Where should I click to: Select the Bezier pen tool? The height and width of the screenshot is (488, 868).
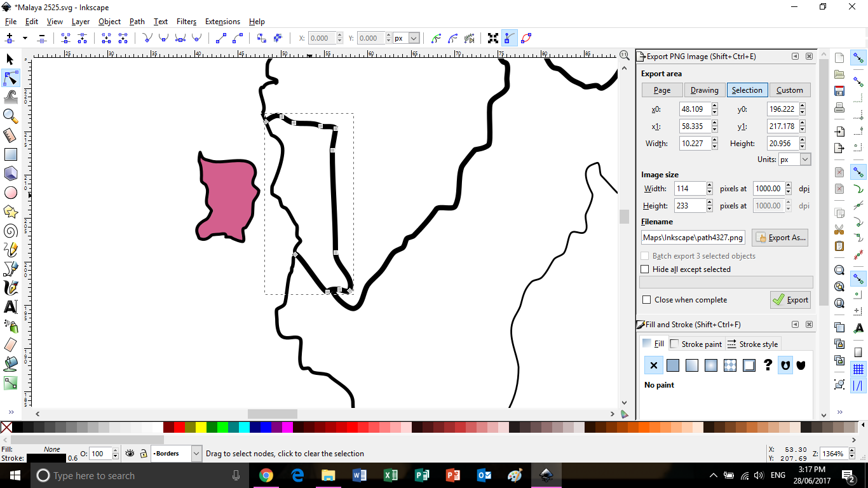(10, 269)
